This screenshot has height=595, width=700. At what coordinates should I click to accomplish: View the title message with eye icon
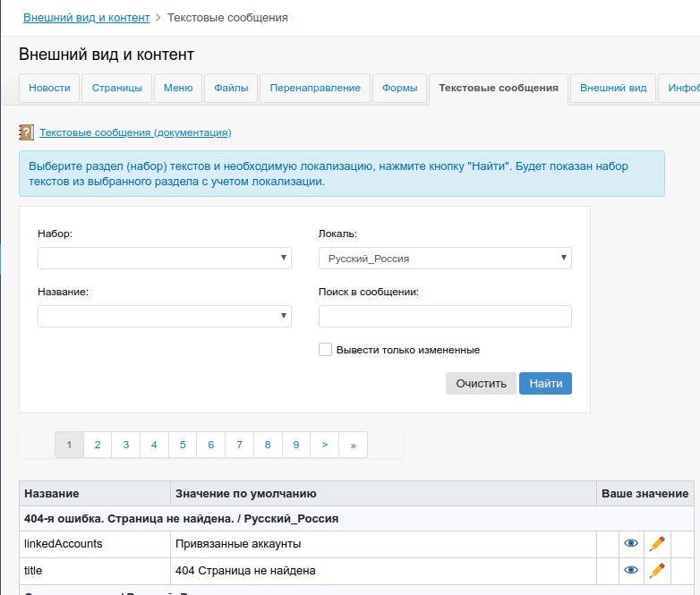631,570
